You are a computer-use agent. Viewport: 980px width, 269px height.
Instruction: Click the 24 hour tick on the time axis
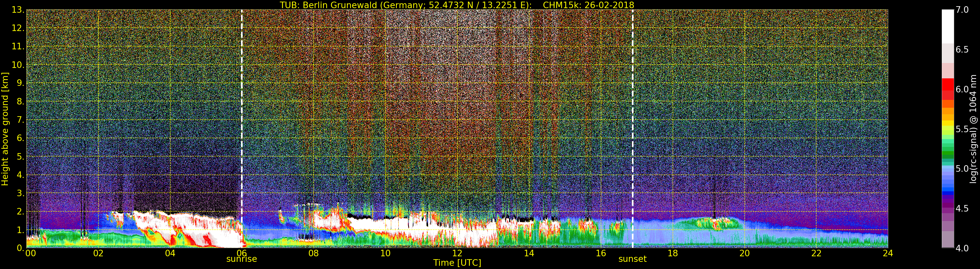[x=888, y=253]
